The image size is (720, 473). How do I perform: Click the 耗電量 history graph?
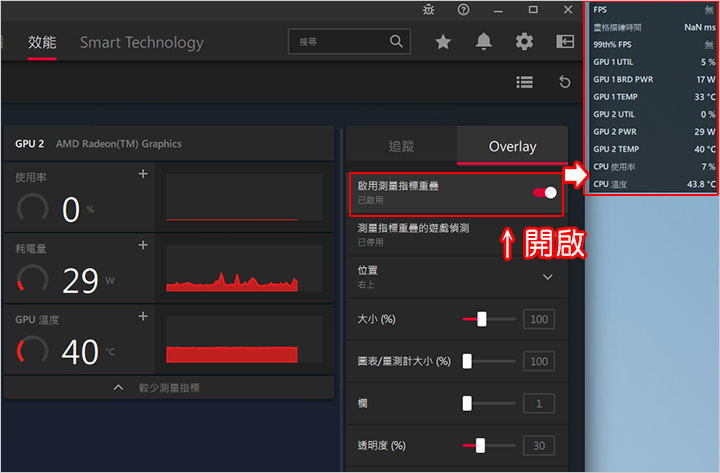[244, 268]
